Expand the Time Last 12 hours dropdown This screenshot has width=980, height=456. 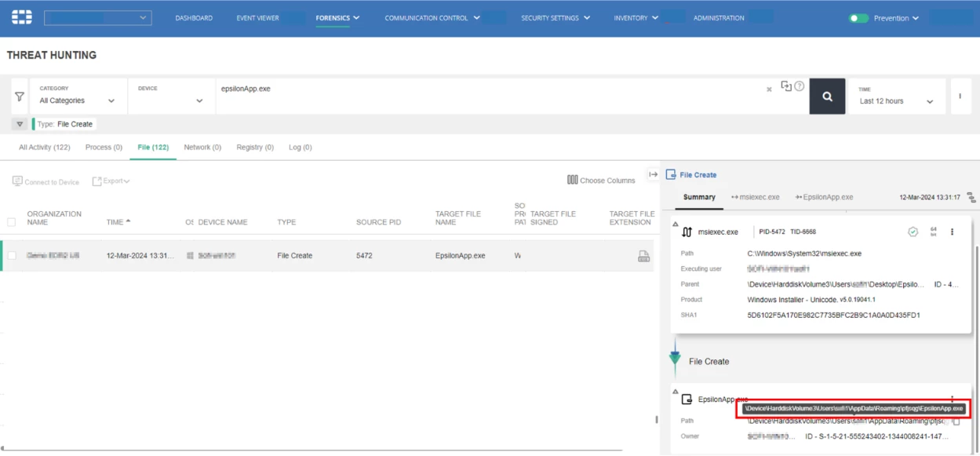pyautogui.click(x=897, y=96)
